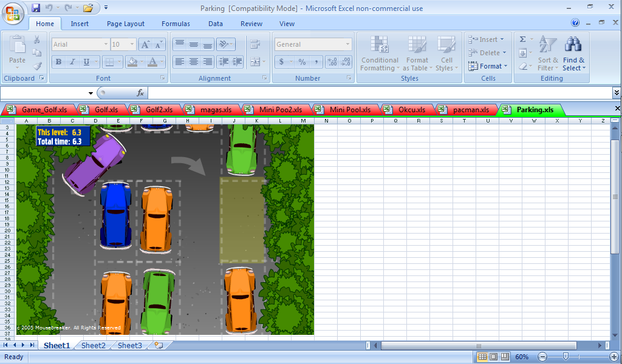Toggle Bold formatting

(x=59, y=61)
